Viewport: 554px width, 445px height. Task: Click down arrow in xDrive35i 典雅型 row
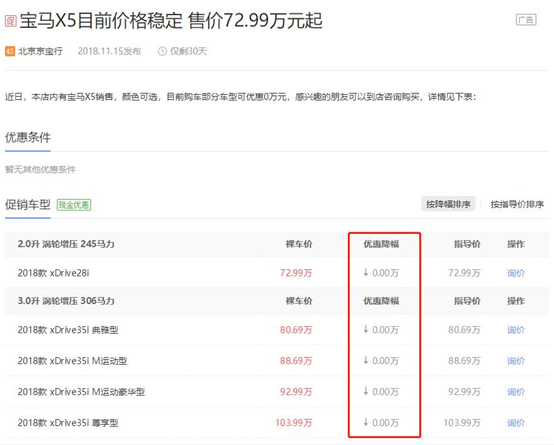click(366, 329)
